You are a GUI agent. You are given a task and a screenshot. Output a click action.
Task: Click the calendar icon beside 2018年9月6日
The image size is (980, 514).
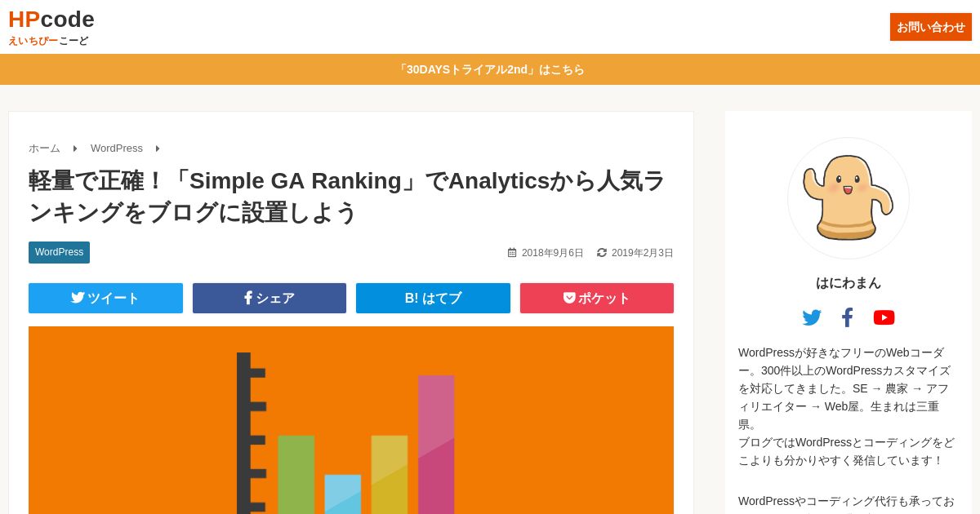[512, 253]
